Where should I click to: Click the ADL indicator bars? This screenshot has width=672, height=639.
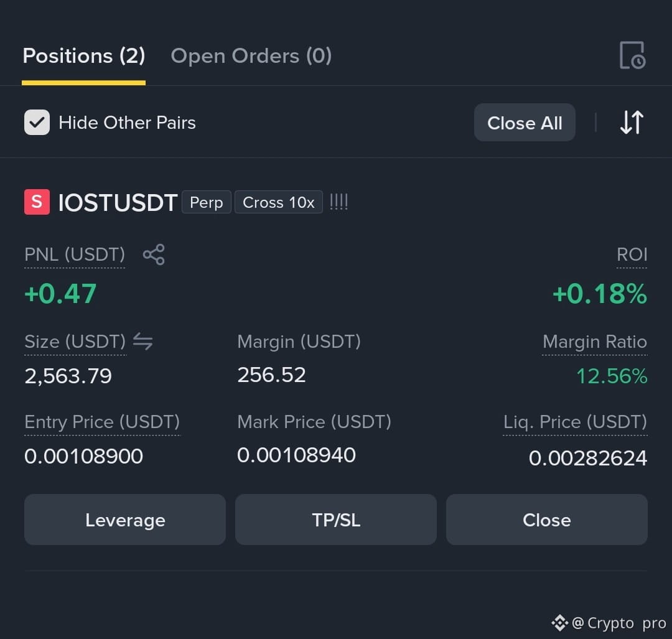point(338,202)
